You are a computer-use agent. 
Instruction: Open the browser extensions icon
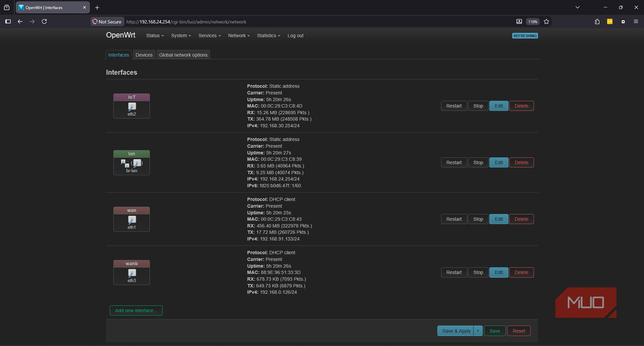point(597,21)
